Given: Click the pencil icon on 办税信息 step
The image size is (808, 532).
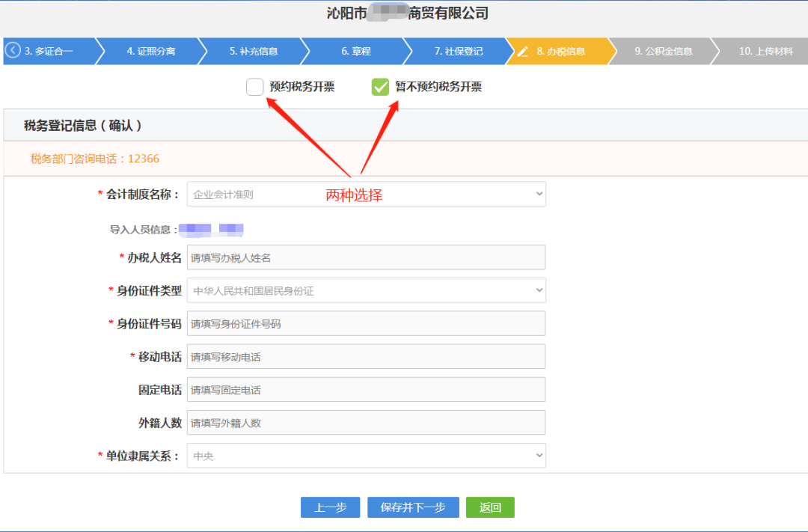Looking at the screenshot, I should (521, 51).
